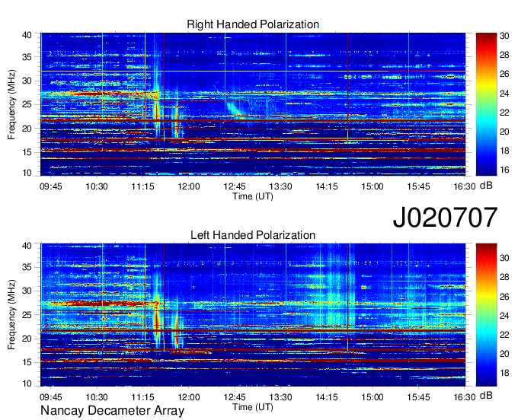Click 12:45 tick on Left Handed time axis
This screenshot has height=420, width=518.
tap(235, 397)
